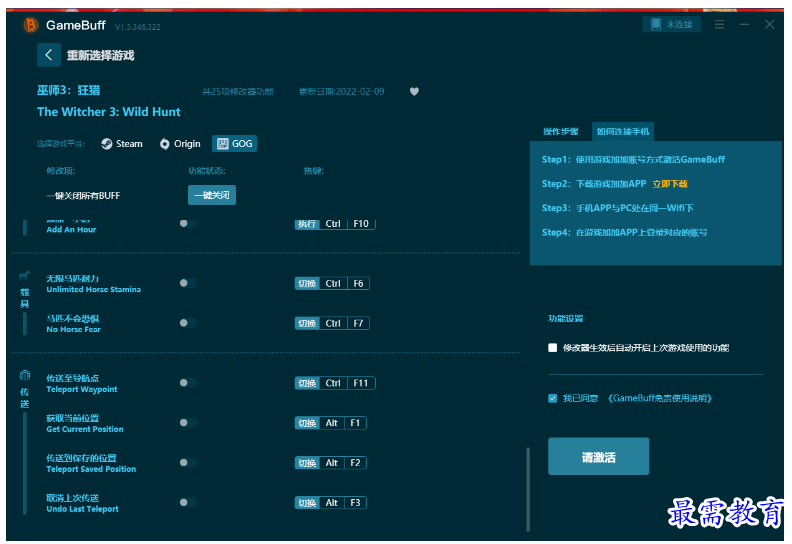Favorite the game with heart icon
This screenshot has width=792, height=544.
coord(414,91)
